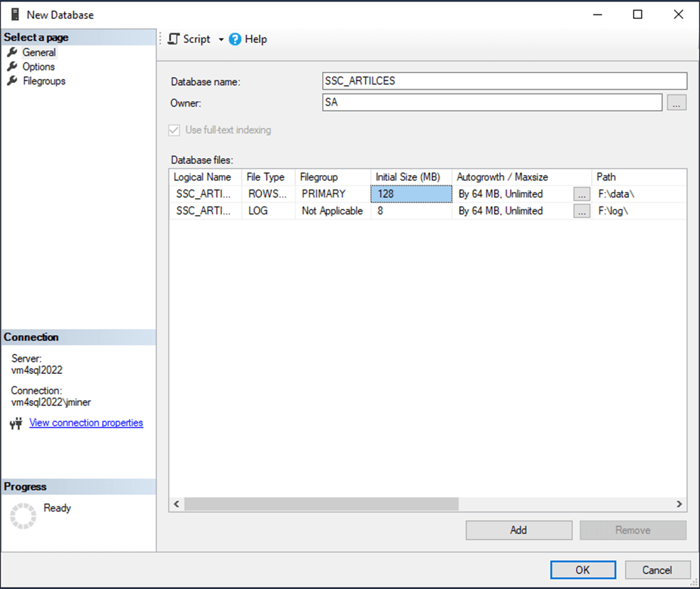Click the initial size 8 cell

point(411,211)
